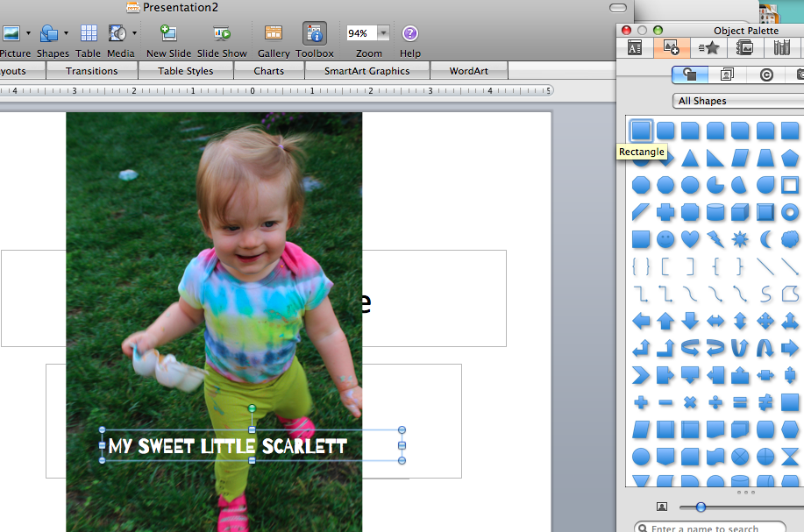Open Help with the question mark icon
The height and width of the screenshot is (532, 804).
[410, 34]
